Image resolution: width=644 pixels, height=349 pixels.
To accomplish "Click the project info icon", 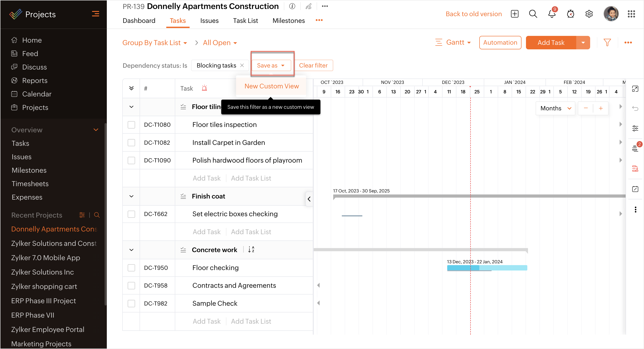I will 292,6.
